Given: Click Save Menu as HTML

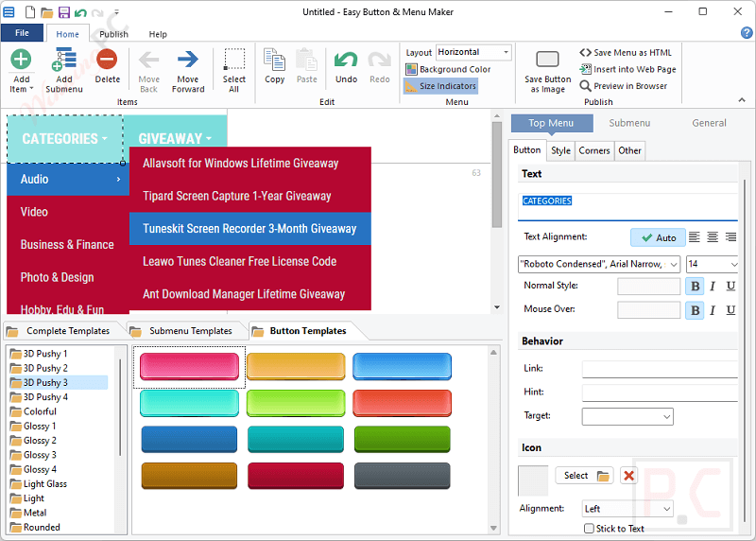Looking at the screenshot, I should pos(626,53).
